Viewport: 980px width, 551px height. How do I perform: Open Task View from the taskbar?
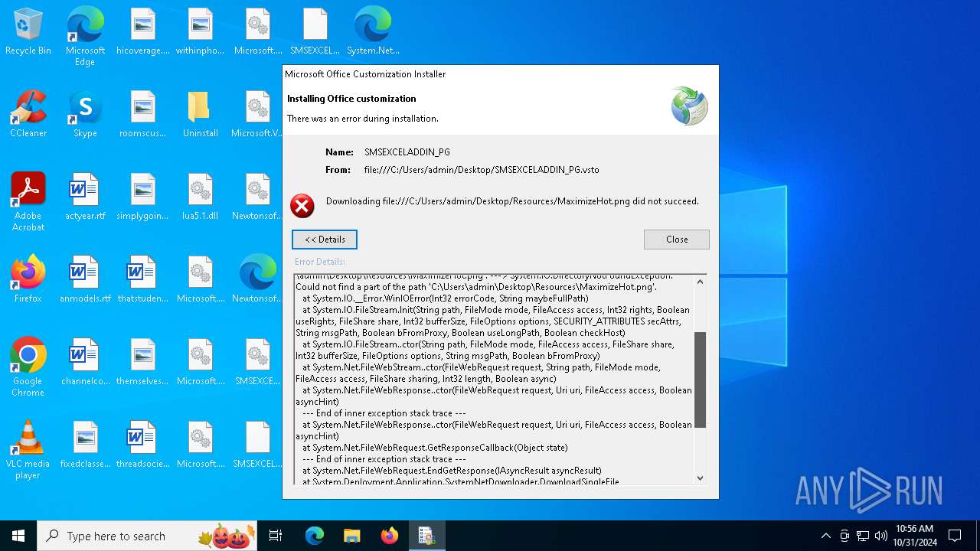click(276, 536)
